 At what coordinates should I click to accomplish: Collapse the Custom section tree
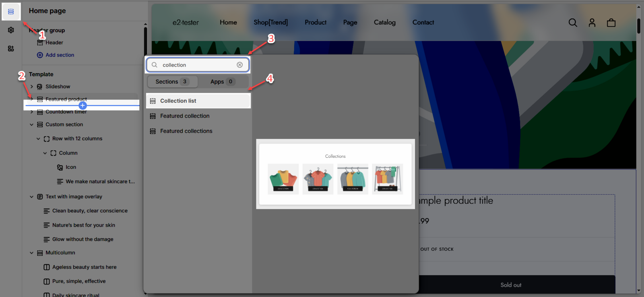click(32, 125)
